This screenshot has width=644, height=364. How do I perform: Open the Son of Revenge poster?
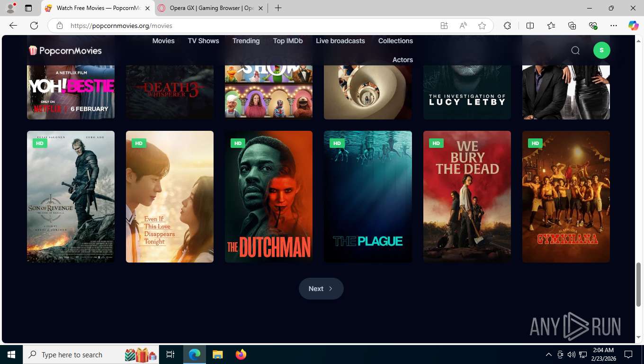coord(71,197)
